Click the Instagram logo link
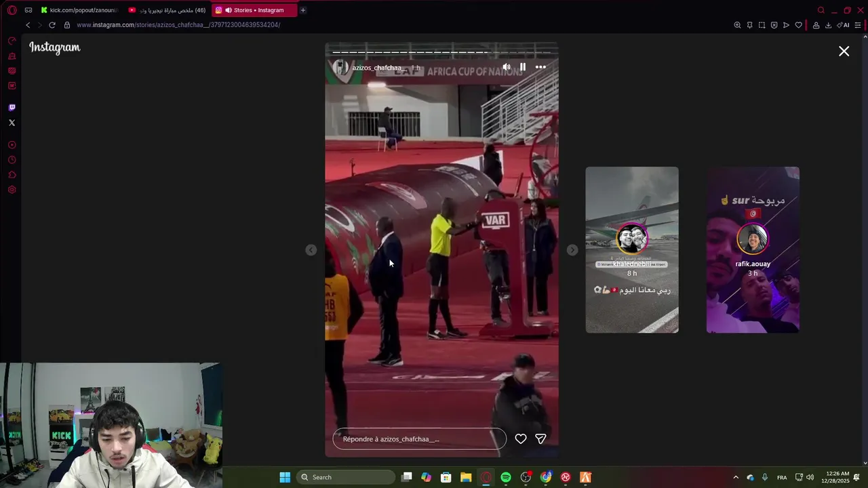The height and width of the screenshot is (488, 868). click(55, 47)
